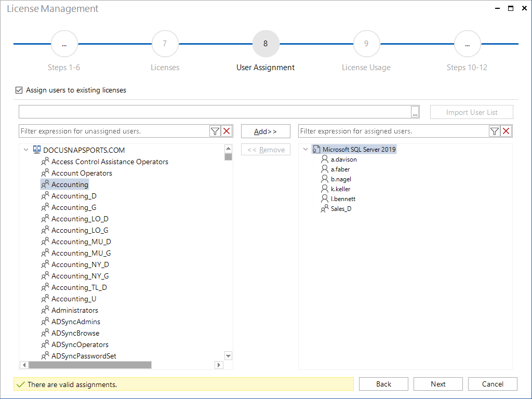Click the user list scroll down arrow
532x399 pixels.
tap(229, 356)
